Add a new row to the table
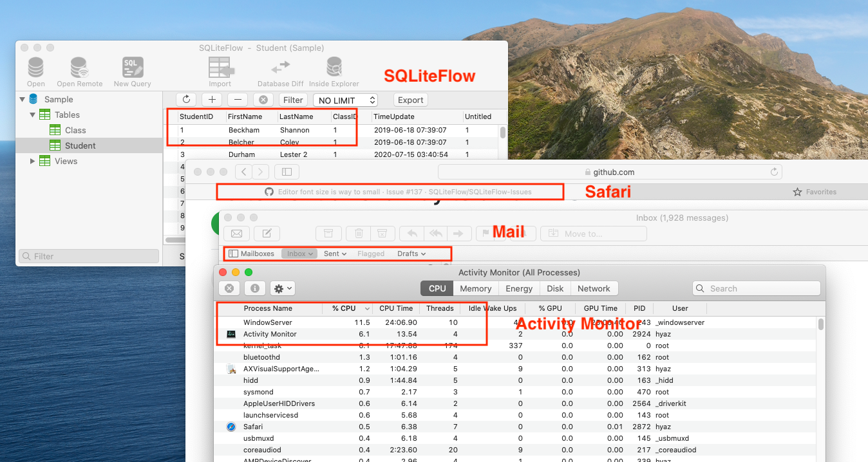 pyautogui.click(x=212, y=100)
